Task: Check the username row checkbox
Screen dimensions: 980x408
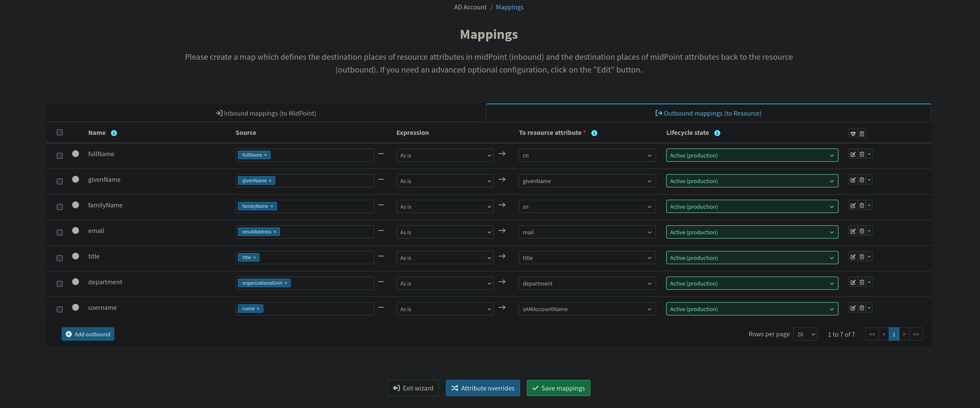Action: pyautogui.click(x=60, y=309)
